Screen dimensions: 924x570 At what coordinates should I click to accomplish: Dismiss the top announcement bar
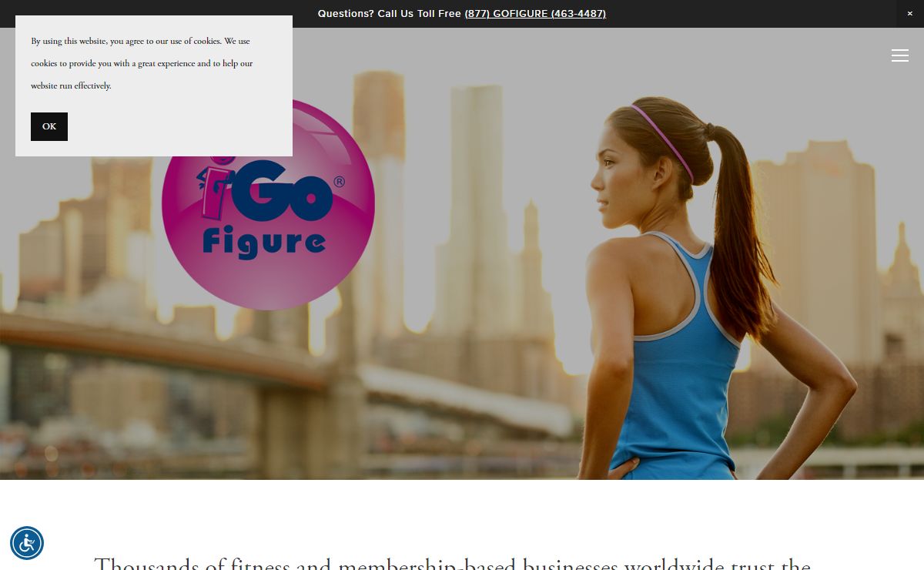coord(909,14)
